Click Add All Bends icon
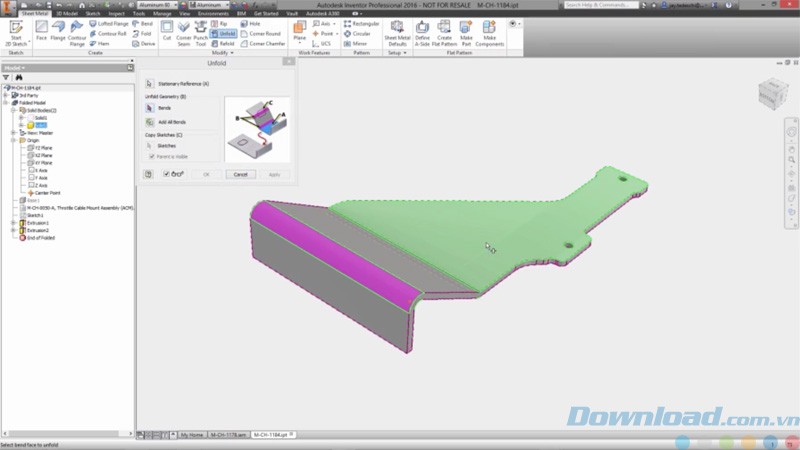The image size is (800, 450). [x=150, y=121]
